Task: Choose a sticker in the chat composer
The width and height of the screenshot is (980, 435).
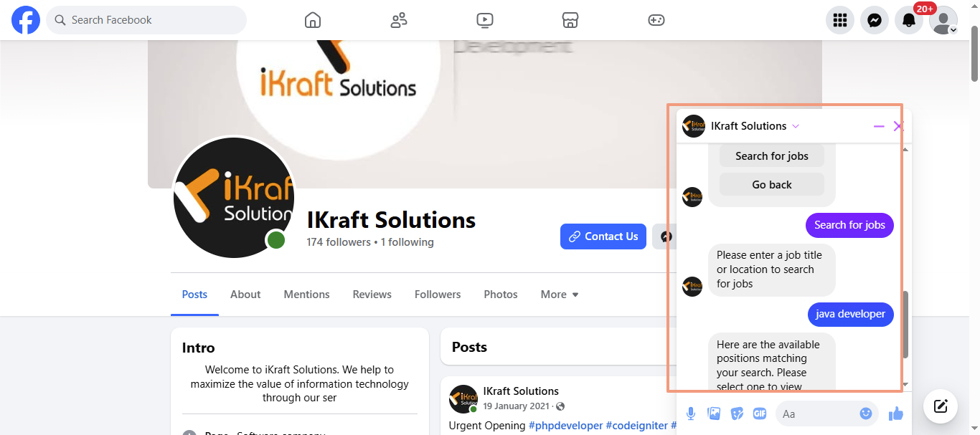Action: click(737, 414)
